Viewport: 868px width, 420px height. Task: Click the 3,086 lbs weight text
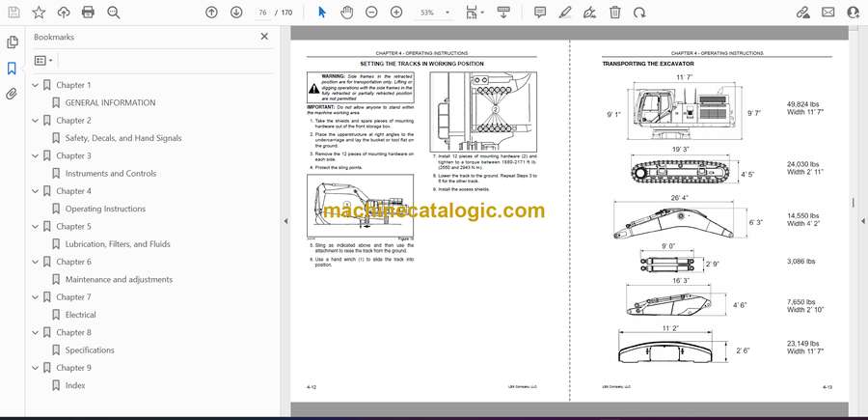tap(800, 262)
